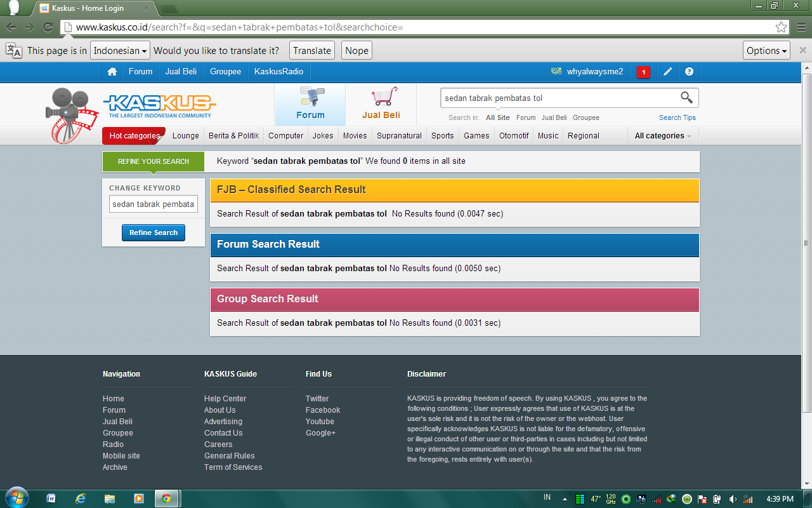
Task: Open the Regional category
Action: click(x=584, y=136)
